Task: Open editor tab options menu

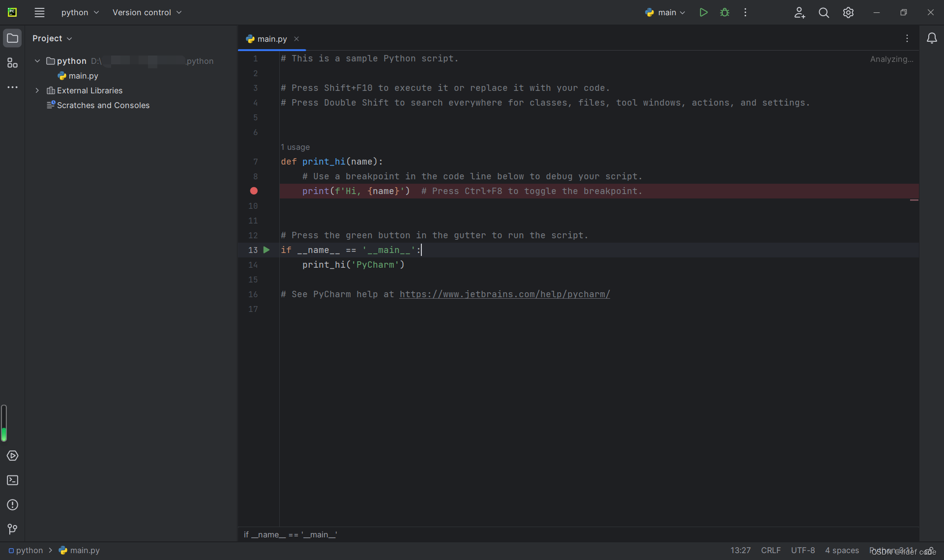Action: [907, 38]
